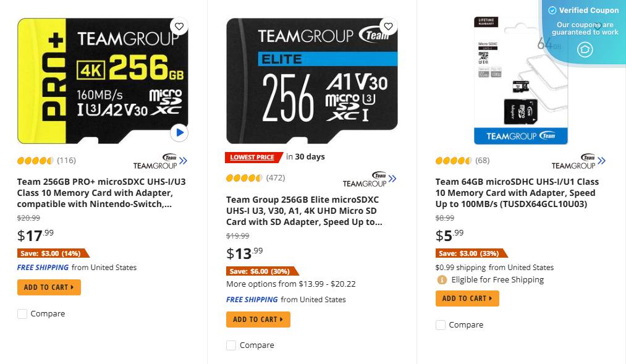Select the star rating showing 472 reviews
The width and height of the screenshot is (626, 364).
point(245,177)
